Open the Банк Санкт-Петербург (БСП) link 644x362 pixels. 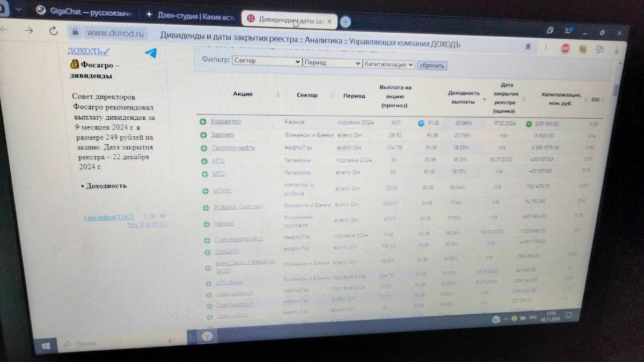pyautogui.click(x=246, y=266)
